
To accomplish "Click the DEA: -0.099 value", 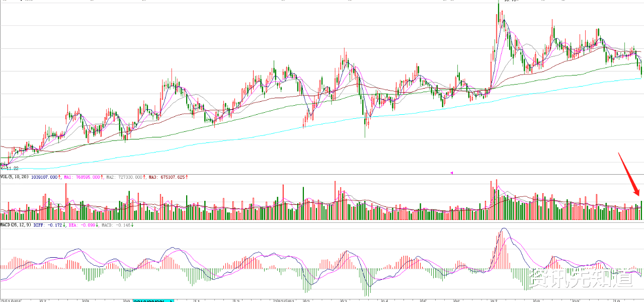I will pos(83,225).
